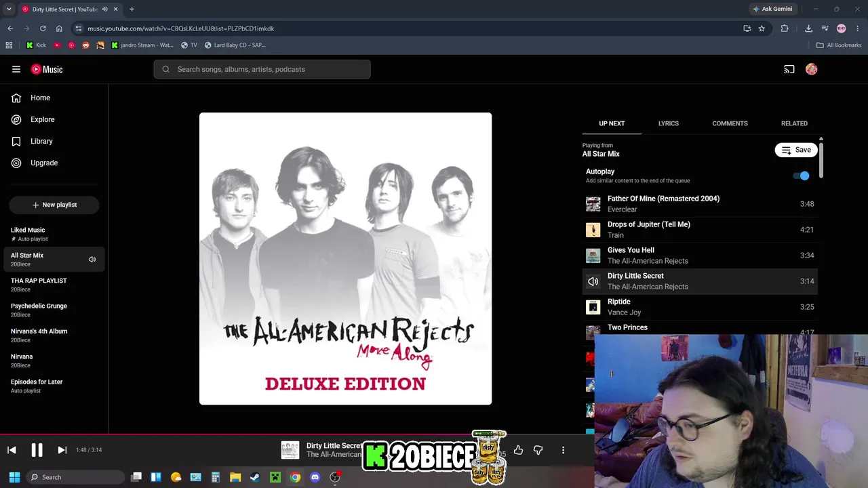This screenshot has width=868, height=488.
Task: Click the install app icon in address bar
Action: coord(747,28)
